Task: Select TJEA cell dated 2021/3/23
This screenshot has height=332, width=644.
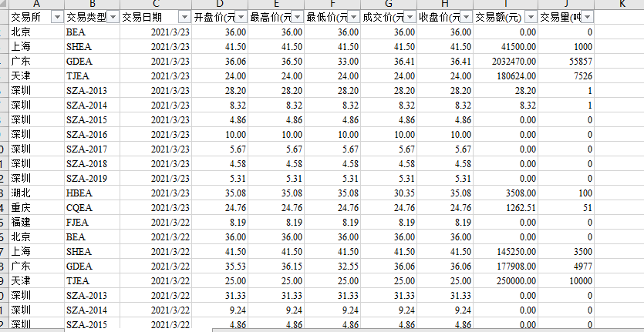Action: click(92, 76)
